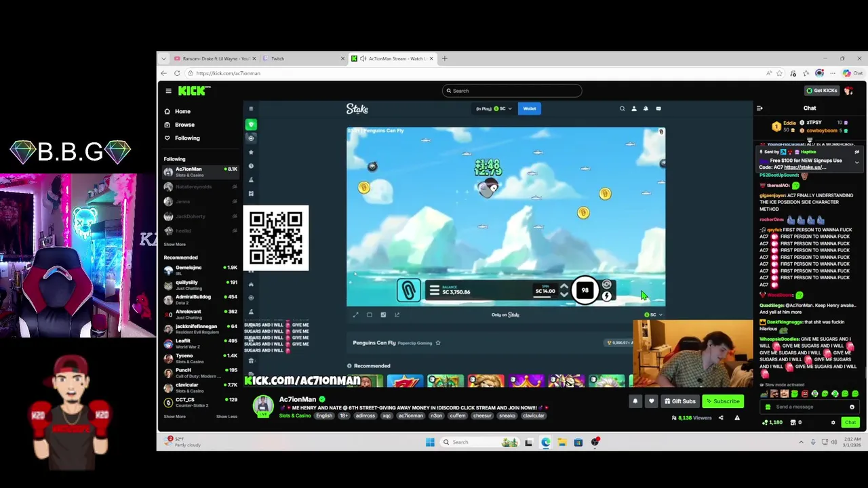
Task: Open the SC dropdown below the game
Action: click(x=653, y=314)
